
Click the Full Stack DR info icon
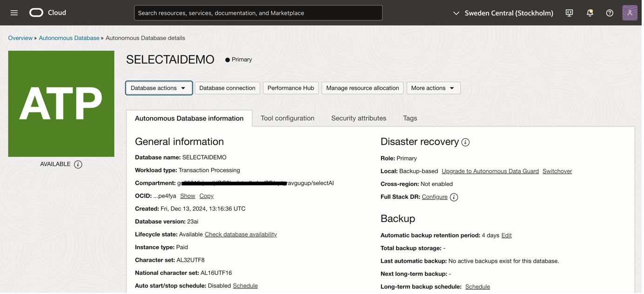[x=454, y=197]
